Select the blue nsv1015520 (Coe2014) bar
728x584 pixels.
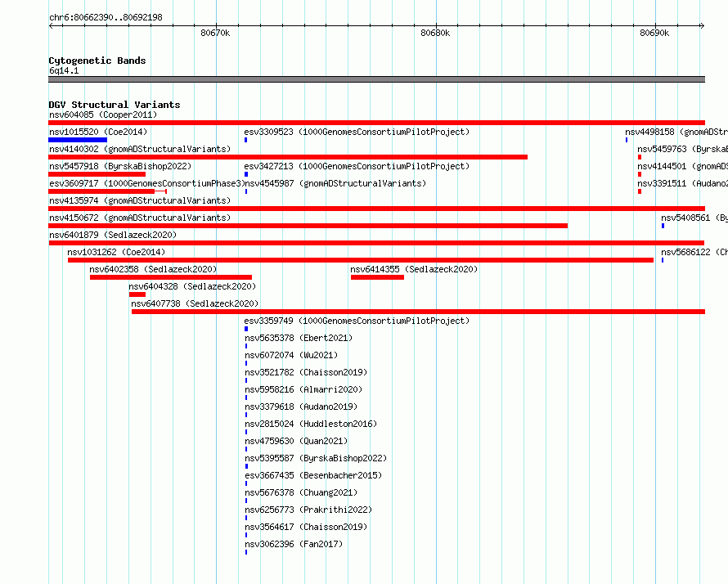78,140
